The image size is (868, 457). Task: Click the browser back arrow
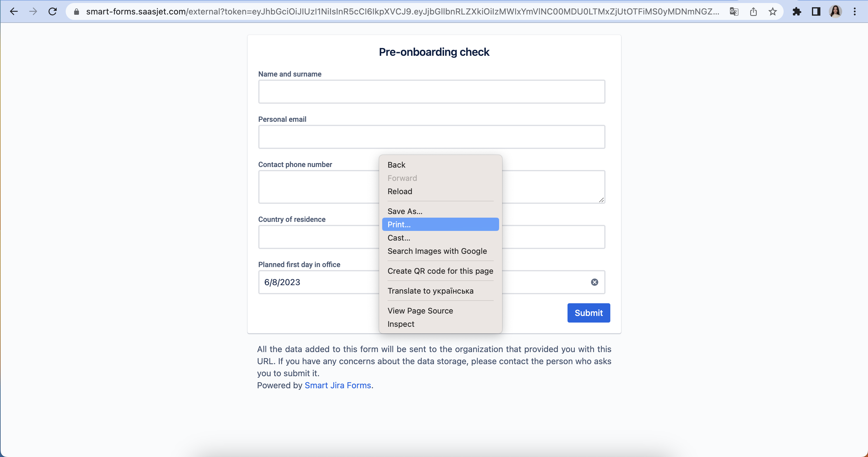coord(14,11)
